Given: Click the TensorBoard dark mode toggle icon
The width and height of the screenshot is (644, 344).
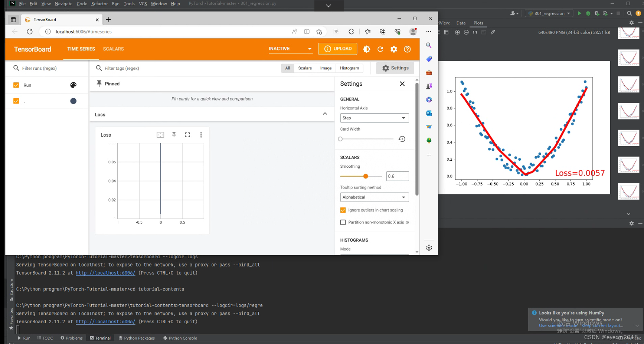Looking at the screenshot, I should [366, 49].
